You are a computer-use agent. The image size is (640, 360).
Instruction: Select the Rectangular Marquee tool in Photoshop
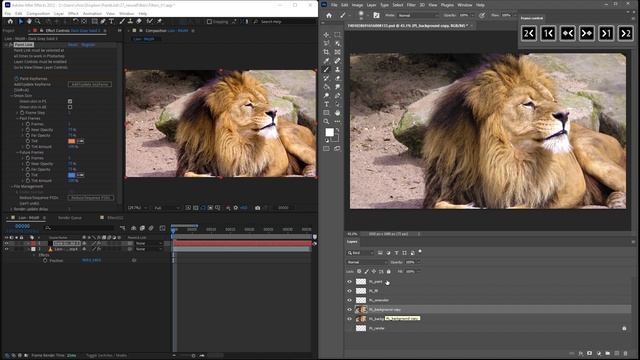pos(337,35)
